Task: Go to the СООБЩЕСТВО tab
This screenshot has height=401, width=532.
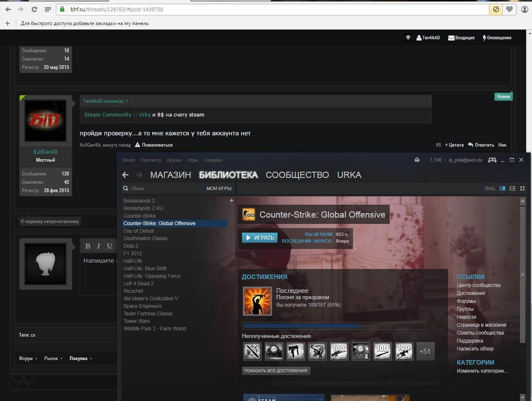Action: point(298,175)
